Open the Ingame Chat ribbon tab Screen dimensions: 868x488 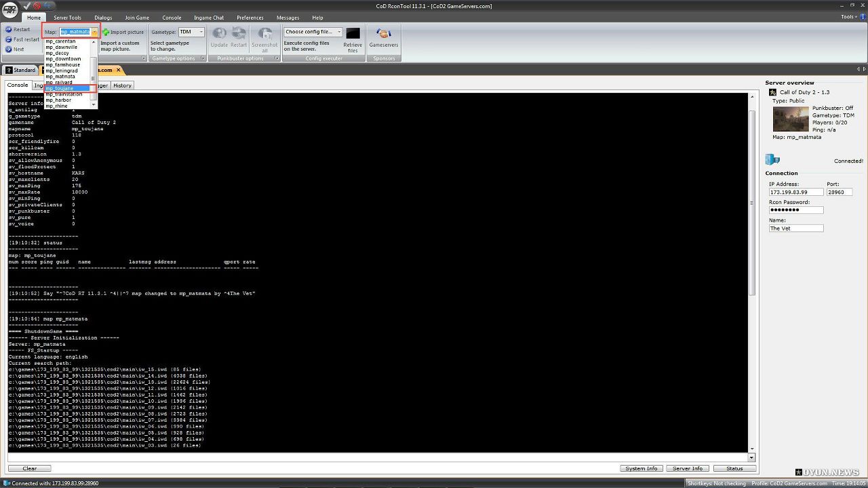(209, 18)
